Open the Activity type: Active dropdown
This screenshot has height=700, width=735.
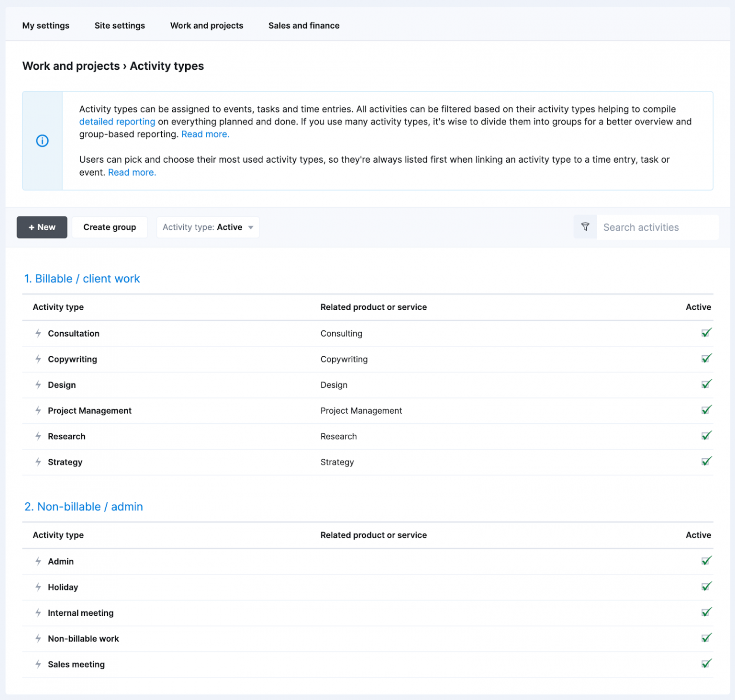tap(208, 227)
